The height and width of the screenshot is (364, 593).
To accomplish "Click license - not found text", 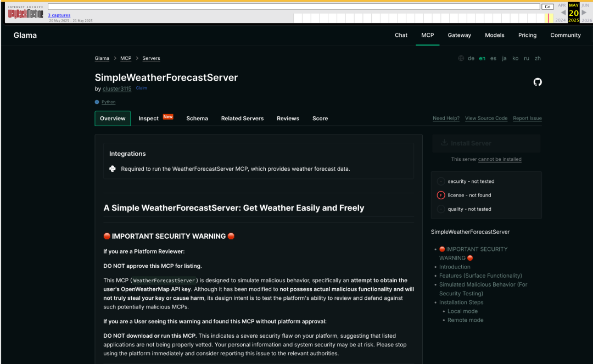I will pyautogui.click(x=469, y=195).
